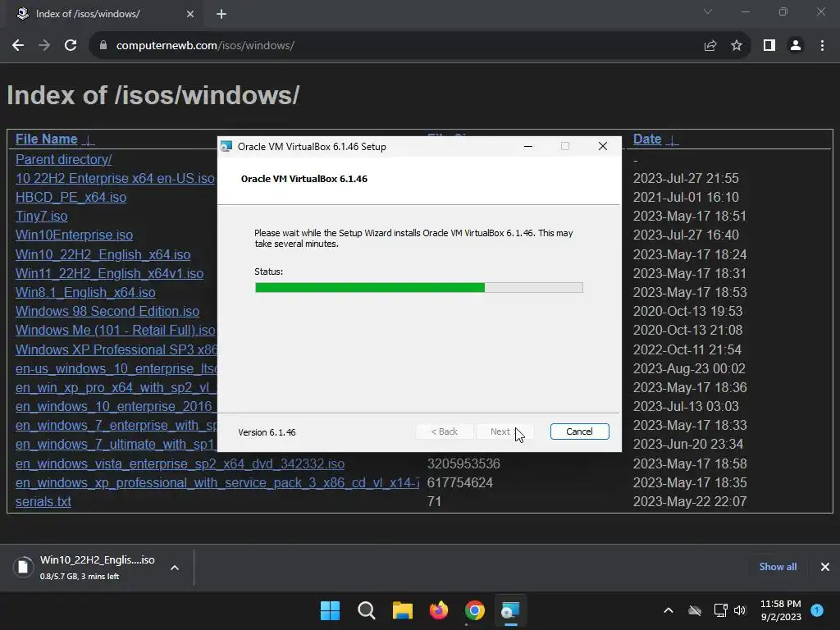Select the file size 3205953536

463,463
